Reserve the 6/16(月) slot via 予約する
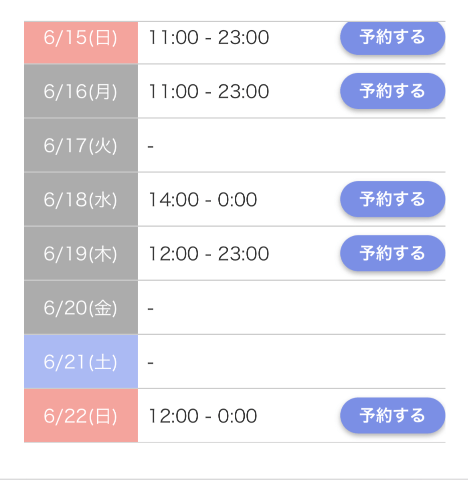 (392, 91)
